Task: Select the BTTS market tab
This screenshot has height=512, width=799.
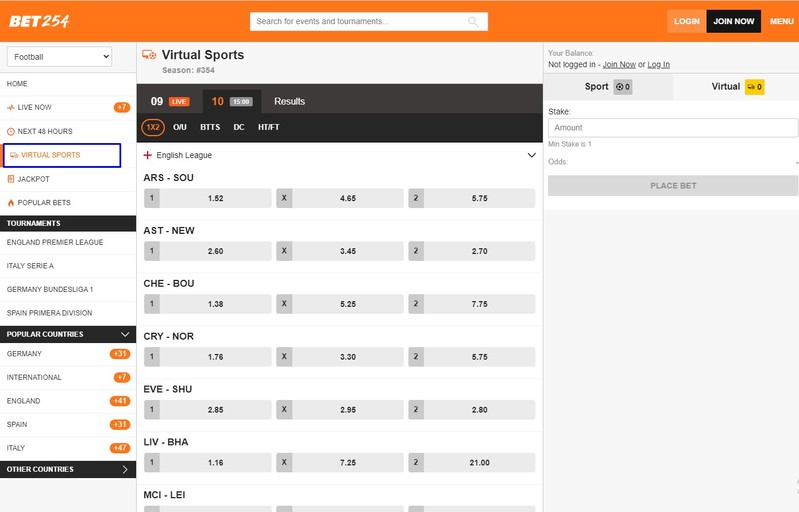Action: click(210, 127)
